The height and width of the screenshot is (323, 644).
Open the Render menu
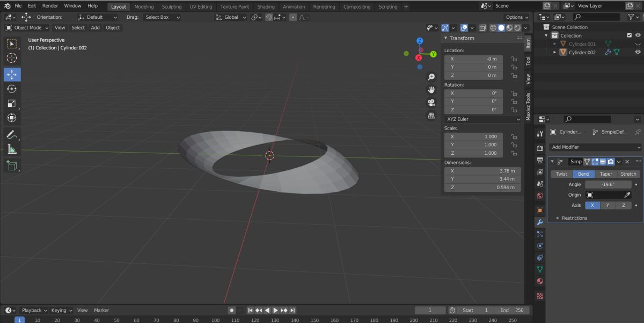[x=50, y=6]
